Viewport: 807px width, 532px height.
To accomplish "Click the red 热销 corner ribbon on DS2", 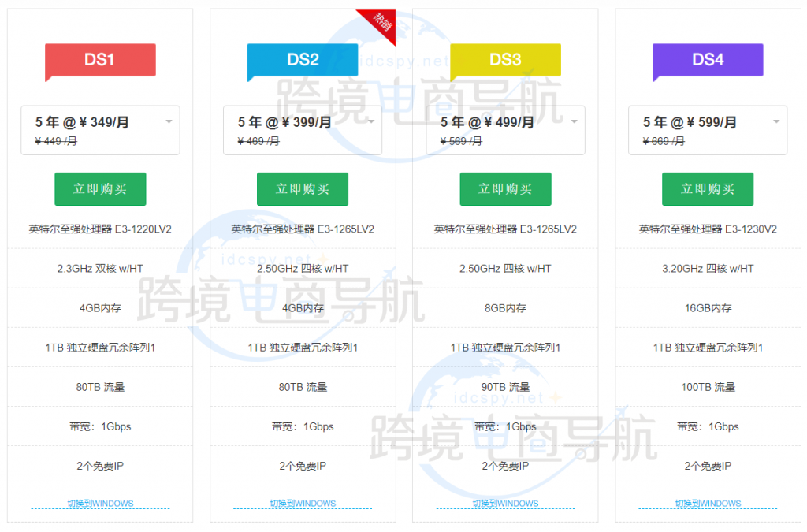I will (380, 22).
